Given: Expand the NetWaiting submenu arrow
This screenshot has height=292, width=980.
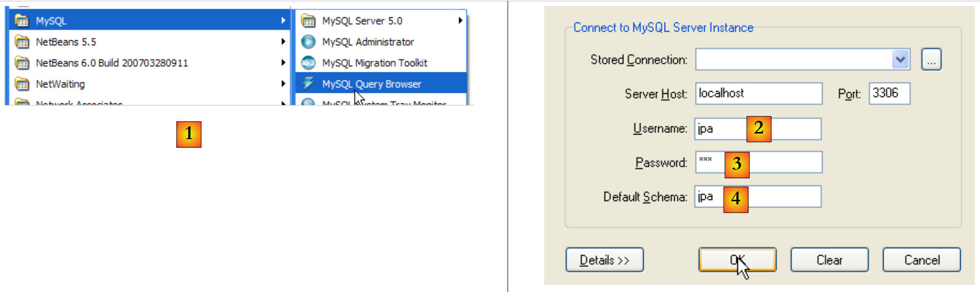Looking at the screenshot, I should click(x=283, y=84).
